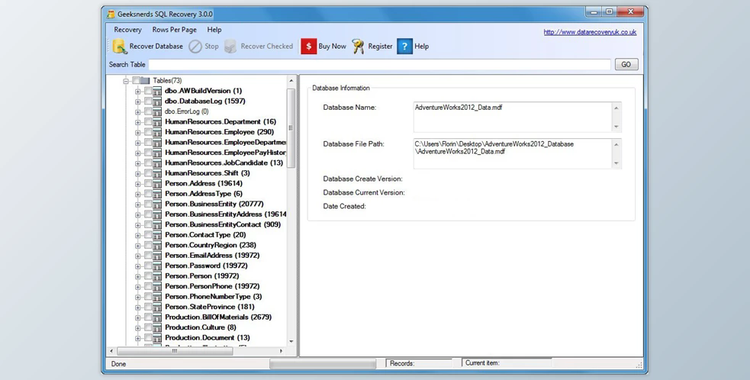The height and width of the screenshot is (380, 750).
Task: Click the Register keys icon
Action: click(x=358, y=46)
